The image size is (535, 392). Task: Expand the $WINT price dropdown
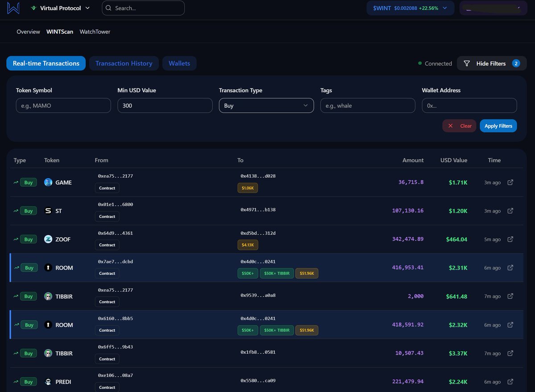click(x=410, y=8)
